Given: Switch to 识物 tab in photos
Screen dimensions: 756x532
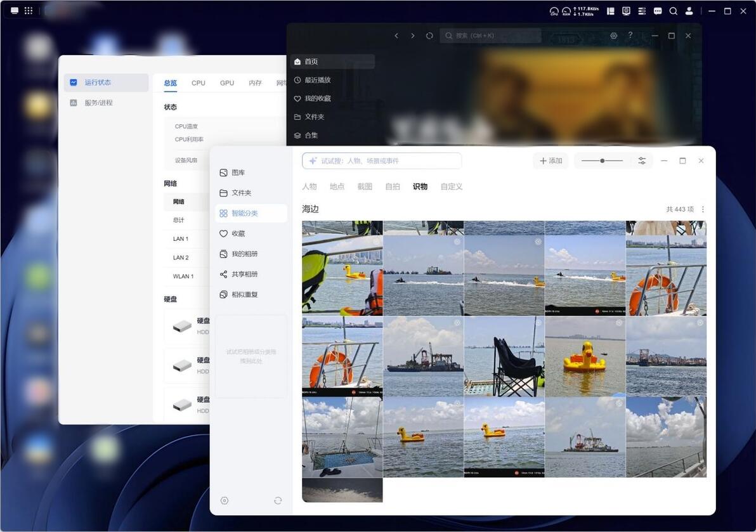Looking at the screenshot, I should (x=420, y=186).
